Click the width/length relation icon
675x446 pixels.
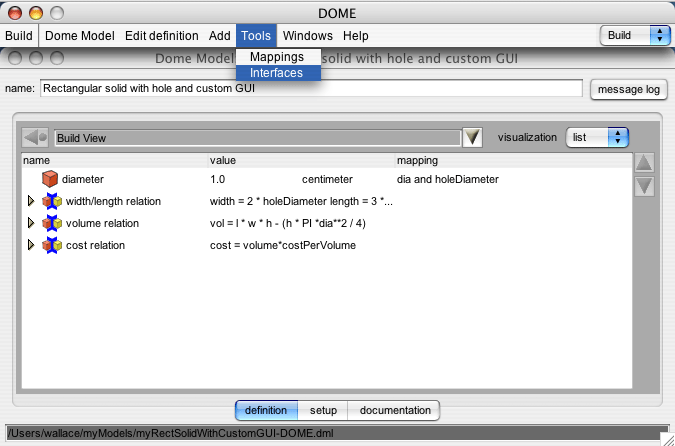[x=52, y=201]
